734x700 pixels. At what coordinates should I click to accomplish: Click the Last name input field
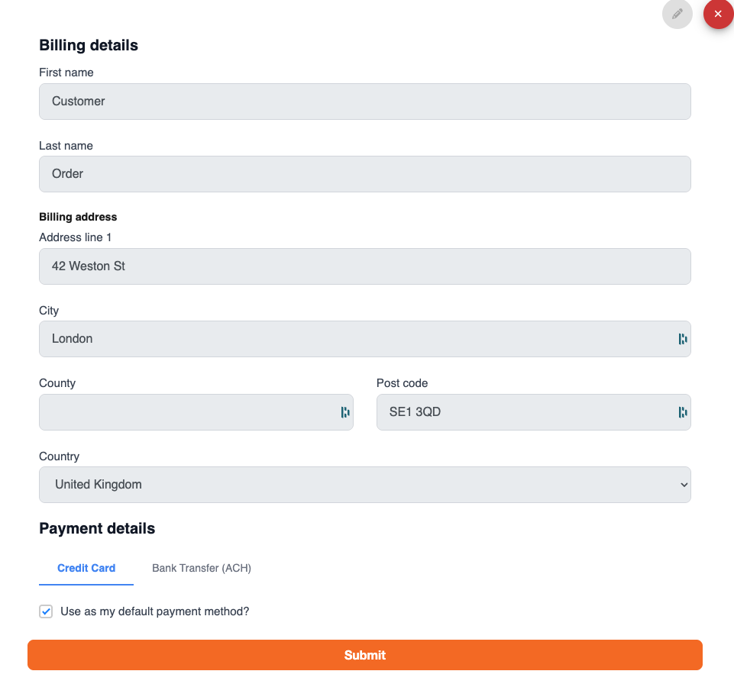coord(364,174)
